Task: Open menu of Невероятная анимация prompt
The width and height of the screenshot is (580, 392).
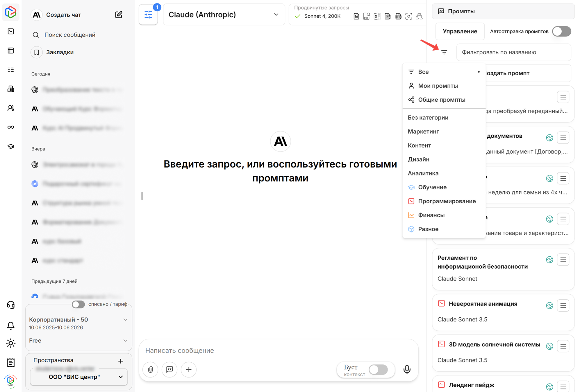Action: tap(563, 305)
